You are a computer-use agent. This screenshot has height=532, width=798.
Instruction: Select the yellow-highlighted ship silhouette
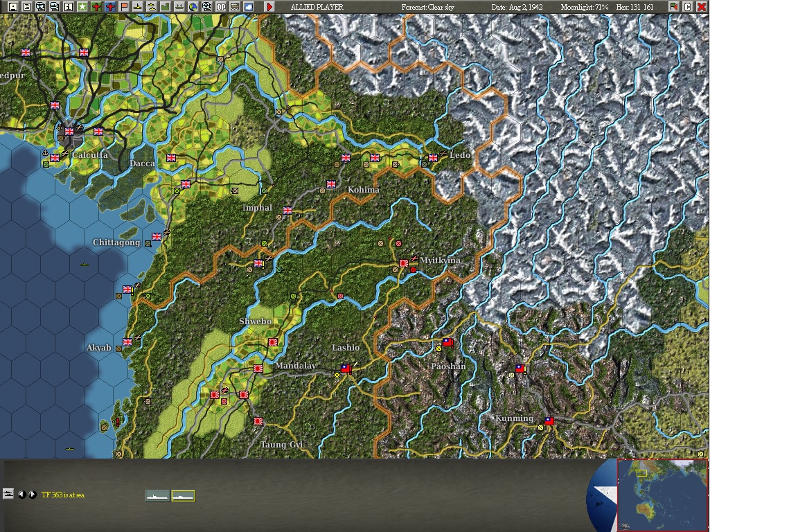click(x=183, y=495)
